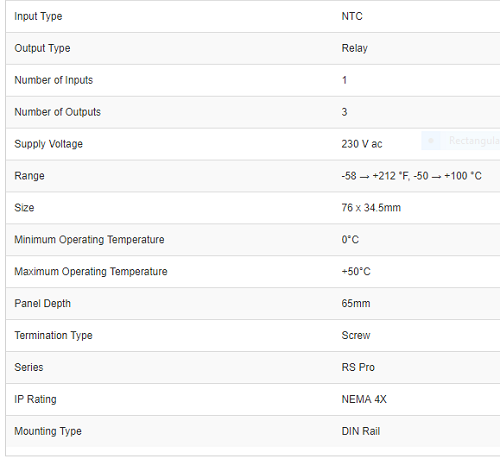Click the 76 x 34.5mm size value
This screenshot has width=500, height=465.
(371, 208)
